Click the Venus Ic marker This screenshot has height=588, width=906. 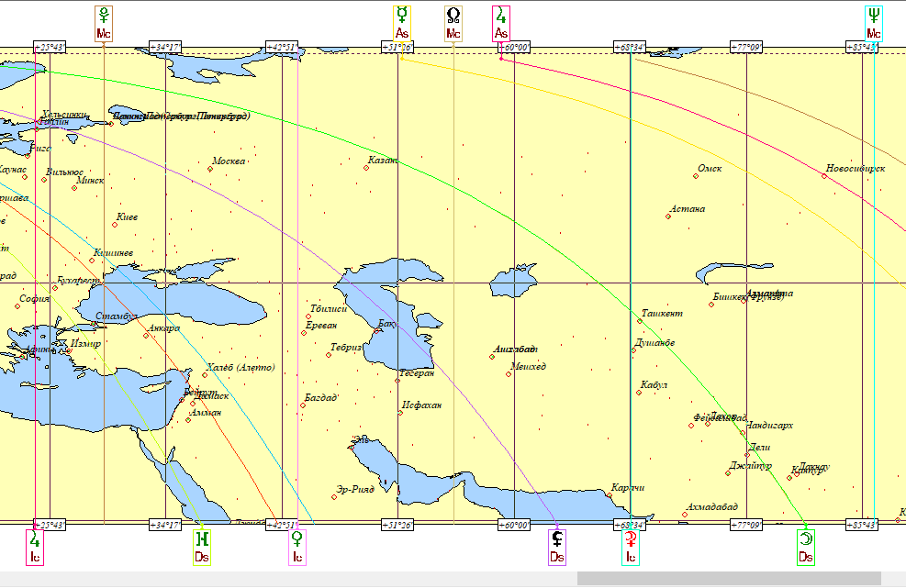(297, 547)
